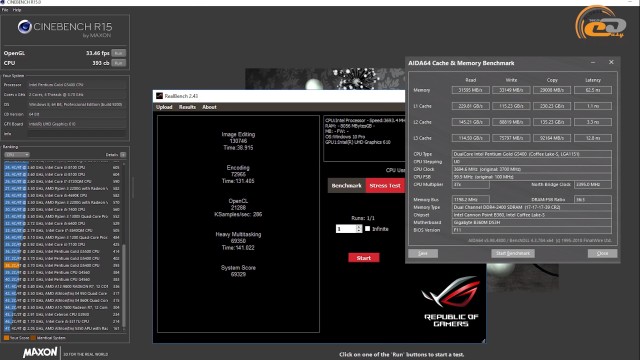Click the RealBench System Score result
640x360 pixels.
238,271
